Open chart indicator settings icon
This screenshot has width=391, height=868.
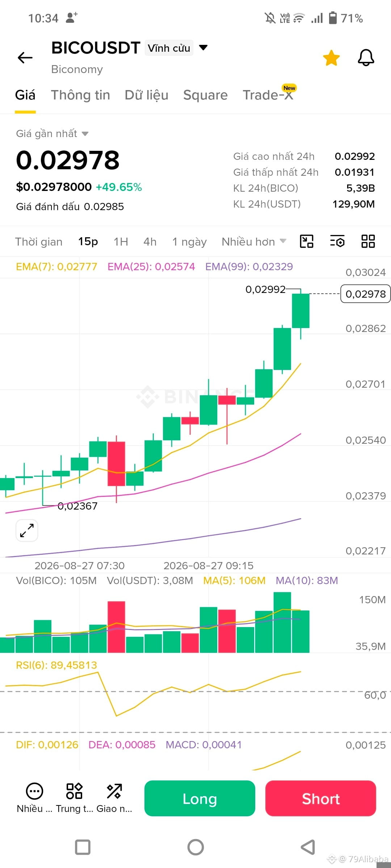337,241
